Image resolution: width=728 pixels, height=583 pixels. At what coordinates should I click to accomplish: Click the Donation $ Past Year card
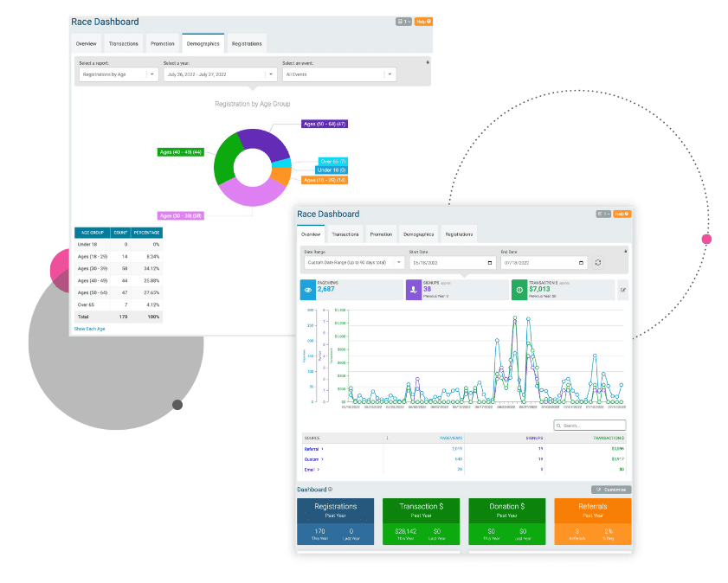[507, 522]
